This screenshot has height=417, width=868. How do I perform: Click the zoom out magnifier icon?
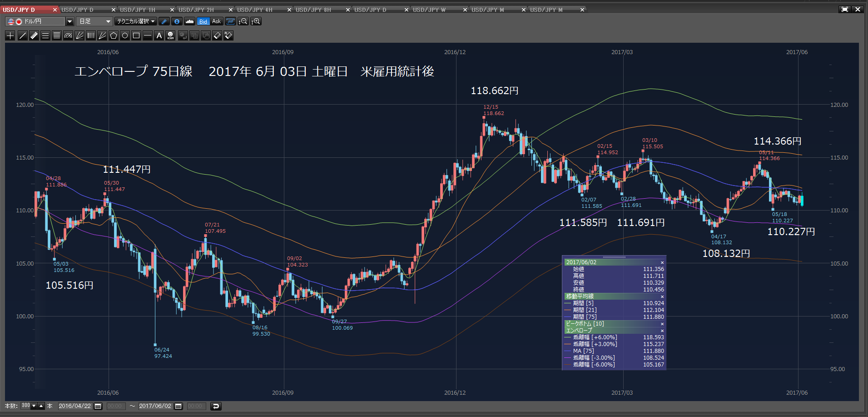point(243,21)
